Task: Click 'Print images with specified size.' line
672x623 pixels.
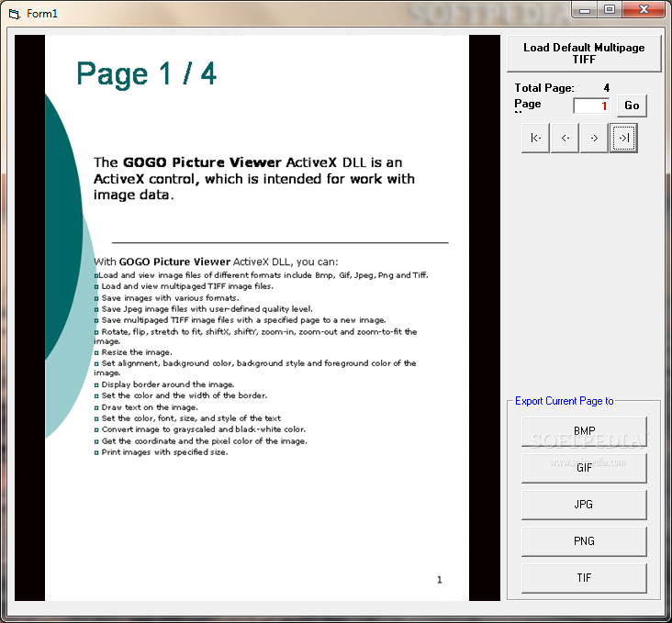Action: (162, 452)
